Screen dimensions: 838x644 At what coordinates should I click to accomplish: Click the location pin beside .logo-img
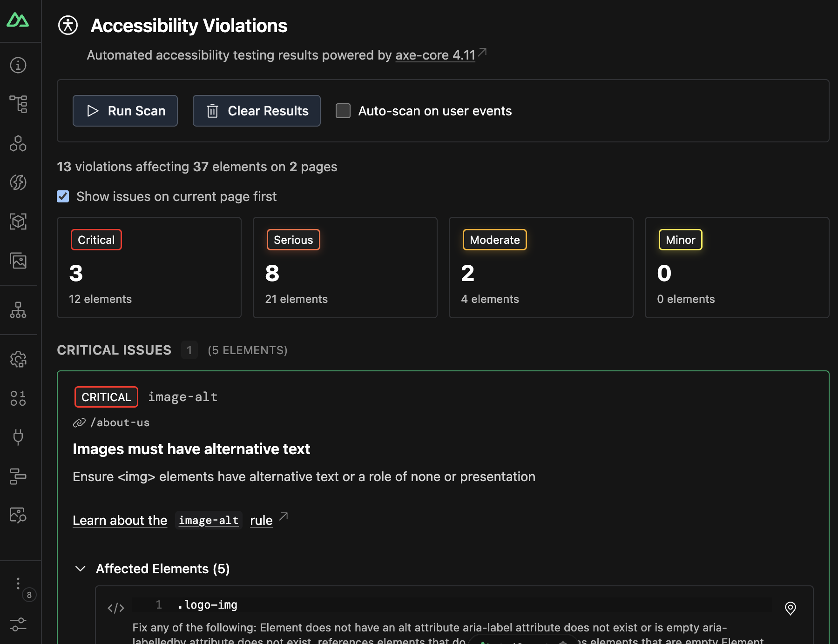pos(790,608)
